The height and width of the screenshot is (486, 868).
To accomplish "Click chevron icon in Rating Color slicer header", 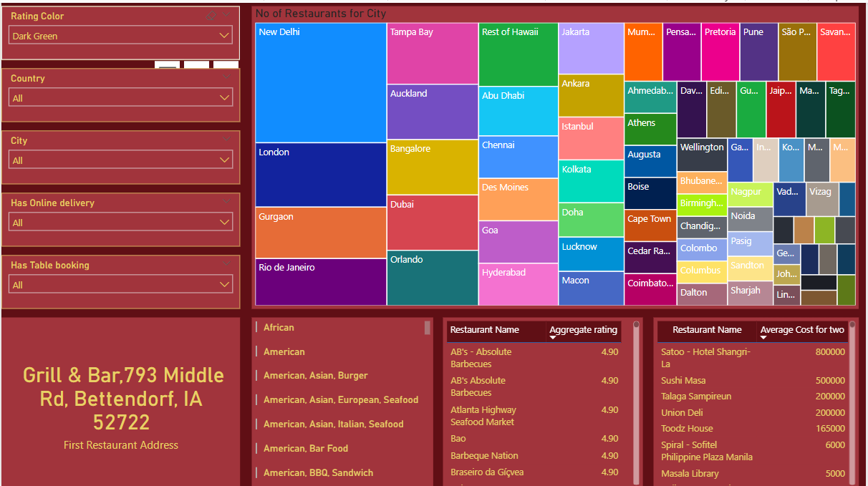I will click(227, 16).
